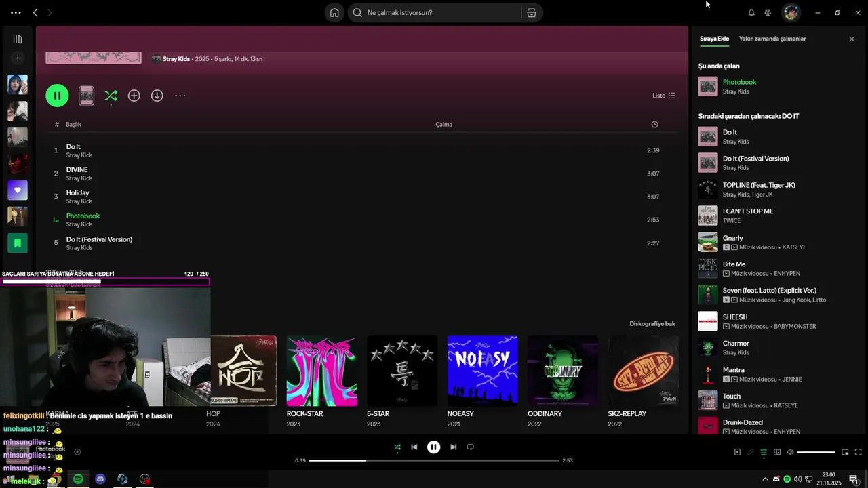Toggle repeat in the player bar
Screen dimensions: 868x488
[470, 447]
